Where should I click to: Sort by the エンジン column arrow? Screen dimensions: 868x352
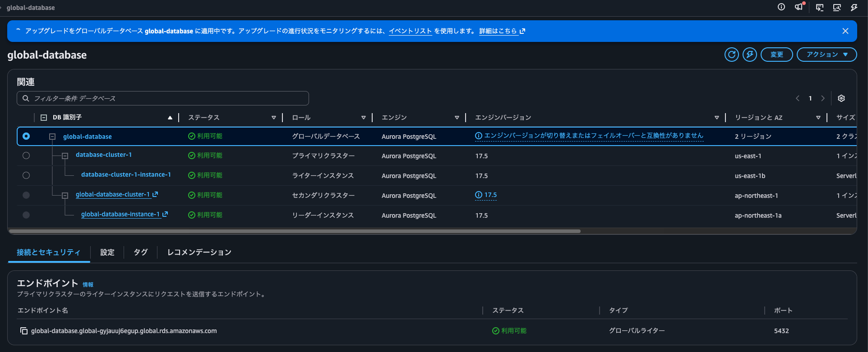457,118
